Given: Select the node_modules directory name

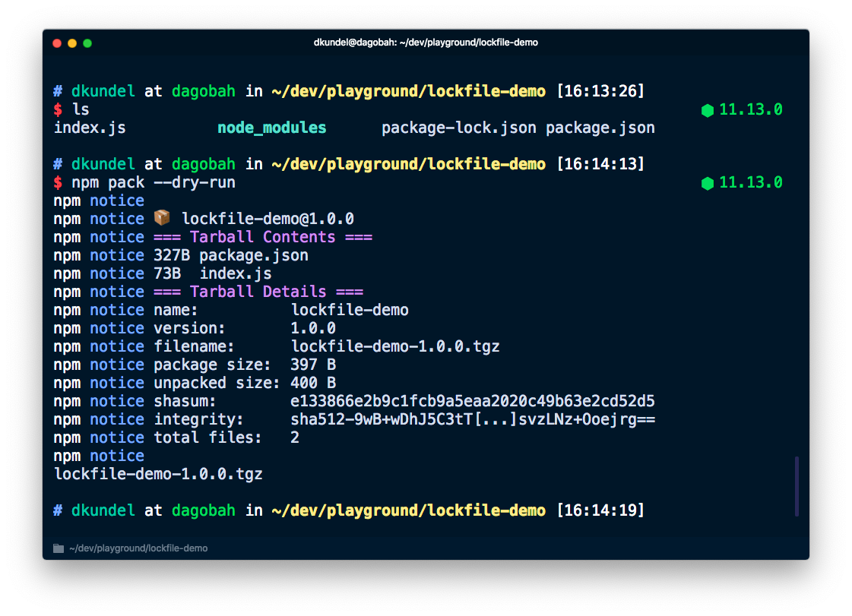Looking at the screenshot, I should [x=271, y=128].
